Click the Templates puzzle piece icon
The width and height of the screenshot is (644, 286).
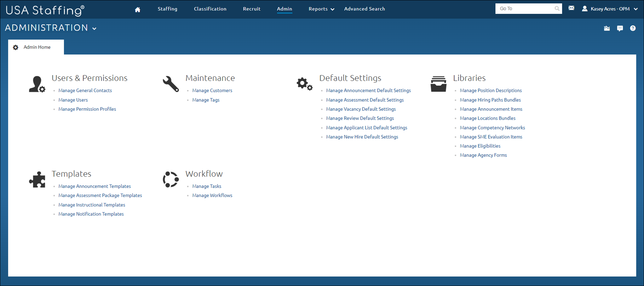pos(37,180)
